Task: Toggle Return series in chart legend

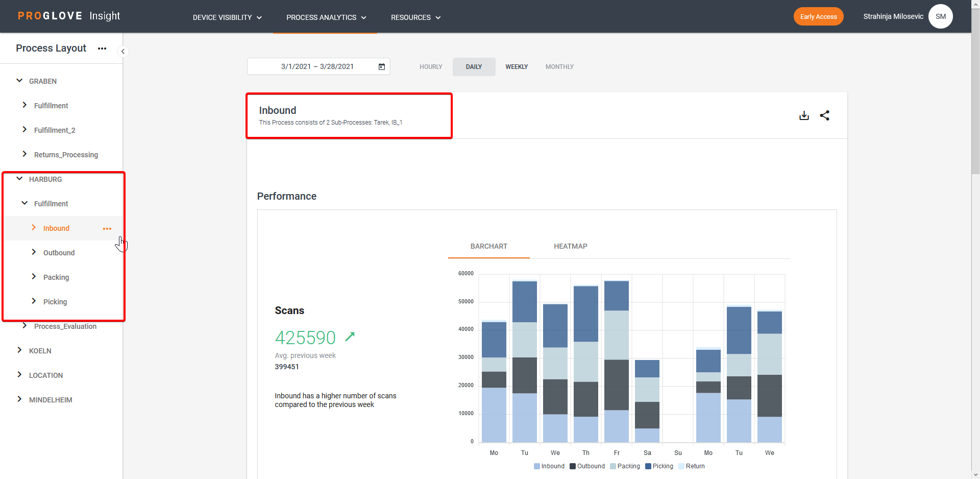Action: click(692, 466)
